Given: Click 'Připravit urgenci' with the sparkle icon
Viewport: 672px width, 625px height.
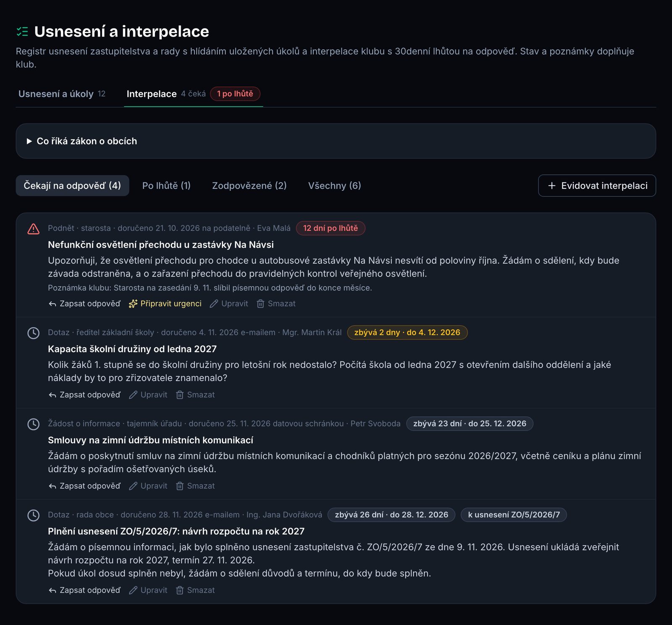Looking at the screenshot, I should coord(165,303).
